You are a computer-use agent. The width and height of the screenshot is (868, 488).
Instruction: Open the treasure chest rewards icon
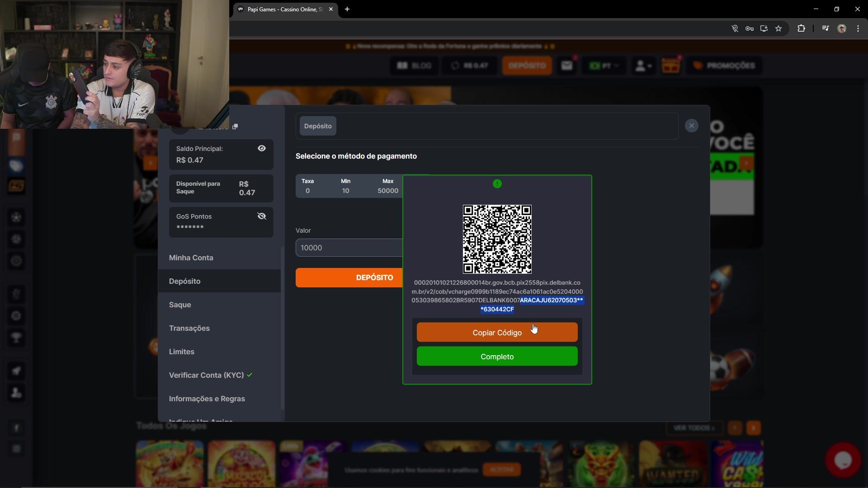coord(671,66)
